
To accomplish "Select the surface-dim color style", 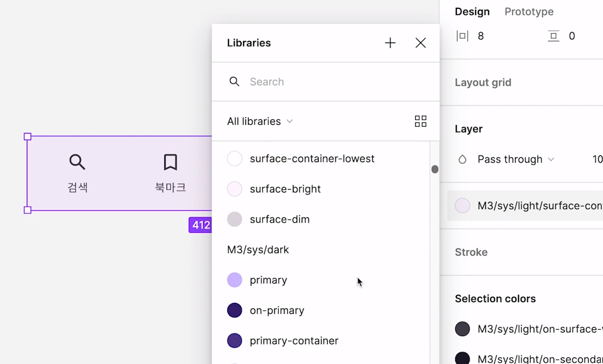I will tap(321, 219).
